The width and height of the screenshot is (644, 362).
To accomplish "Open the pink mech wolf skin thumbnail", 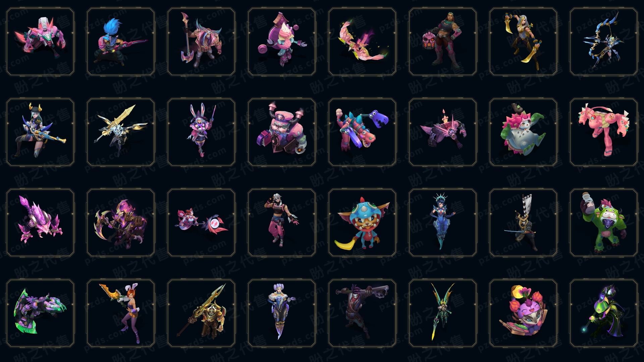I will coord(40,42).
